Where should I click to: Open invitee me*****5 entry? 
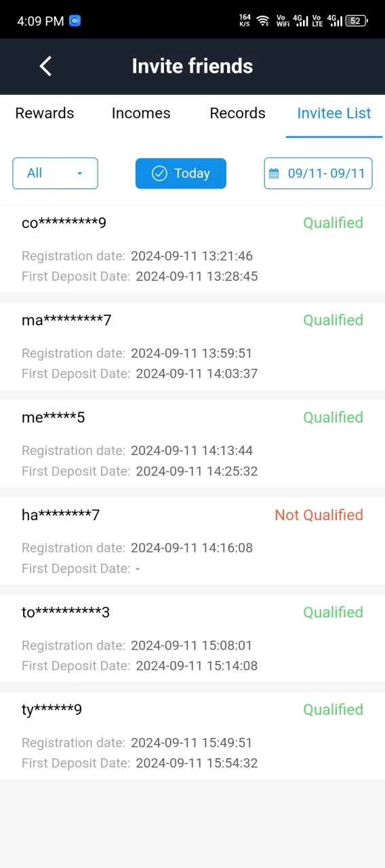tap(192, 443)
